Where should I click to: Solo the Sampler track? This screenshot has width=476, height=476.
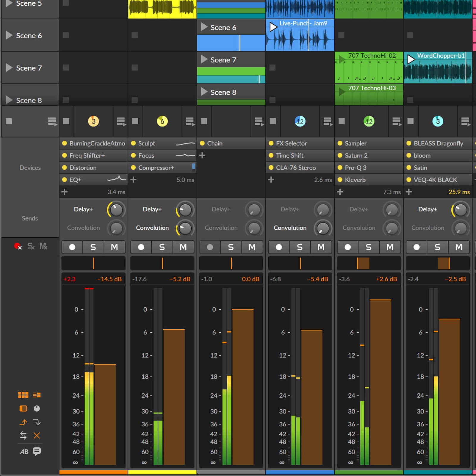click(x=369, y=247)
